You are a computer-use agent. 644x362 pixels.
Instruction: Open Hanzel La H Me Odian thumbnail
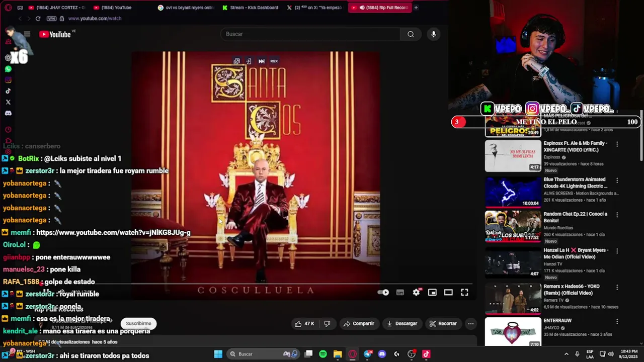[513, 263]
